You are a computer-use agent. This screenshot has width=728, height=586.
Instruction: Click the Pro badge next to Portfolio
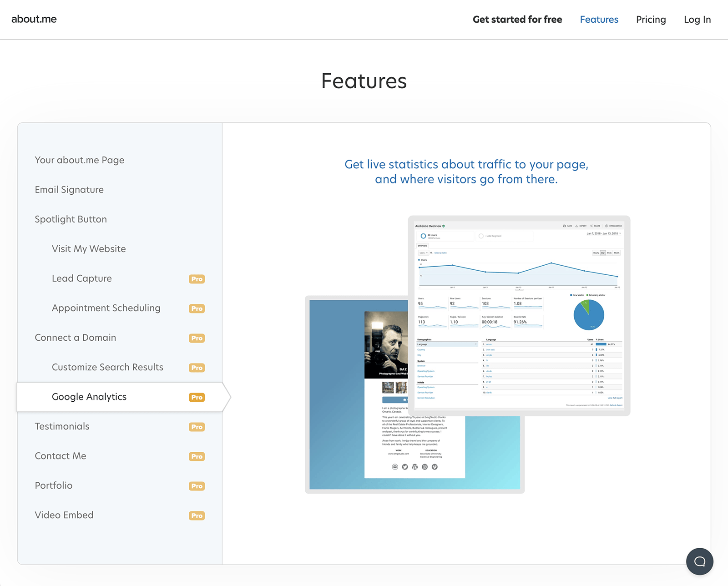pyautogui.click(x=197, y=486)
